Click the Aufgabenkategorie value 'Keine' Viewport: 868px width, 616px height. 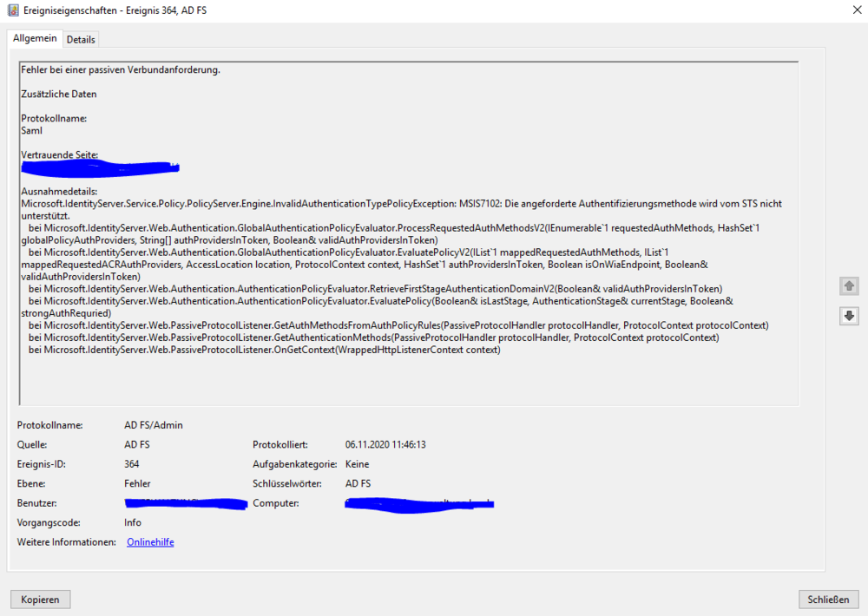[357, 464]
